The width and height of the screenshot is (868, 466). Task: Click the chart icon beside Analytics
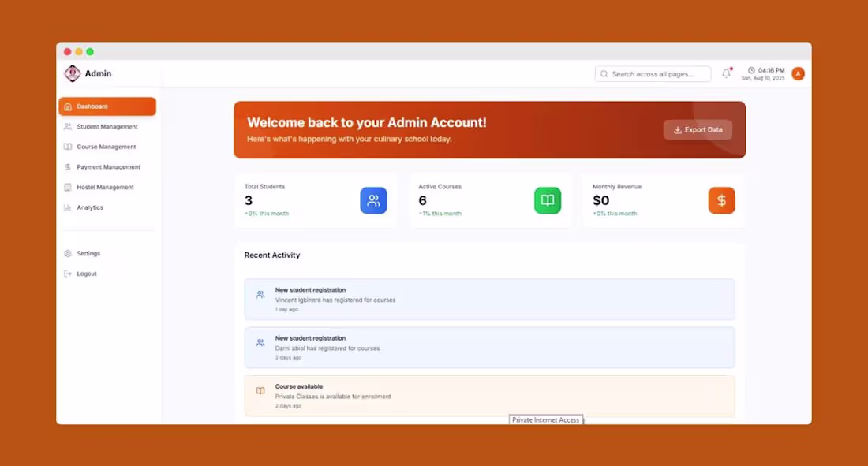click(68, 207)
